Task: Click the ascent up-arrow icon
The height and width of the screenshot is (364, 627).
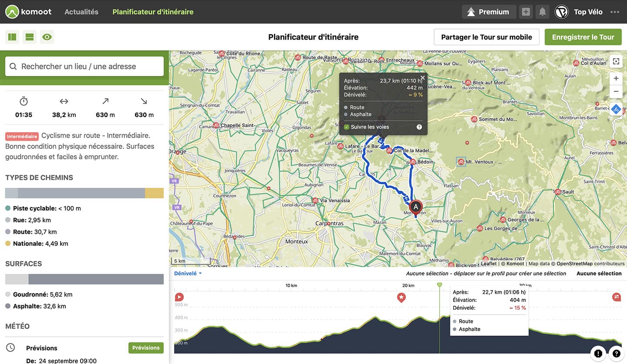Action: click(x=105, y=101)
